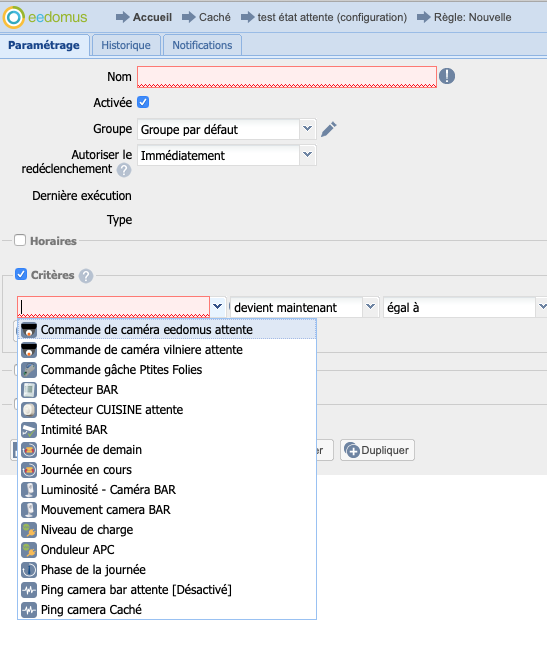Click the Dupliquer button
Image resolution: width=547 pixels, height=662 pixels.
377,450
